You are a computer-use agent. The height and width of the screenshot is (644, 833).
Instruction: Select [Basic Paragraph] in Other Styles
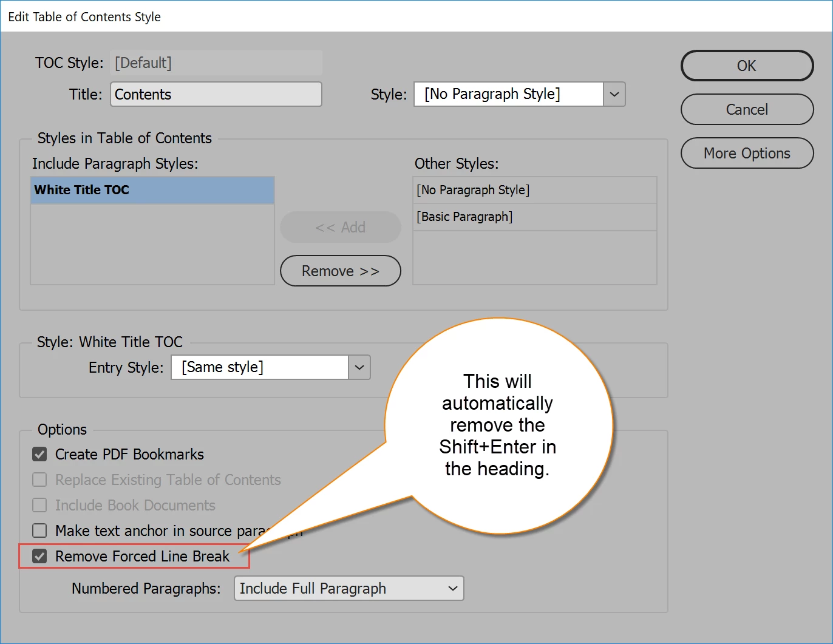534,217
